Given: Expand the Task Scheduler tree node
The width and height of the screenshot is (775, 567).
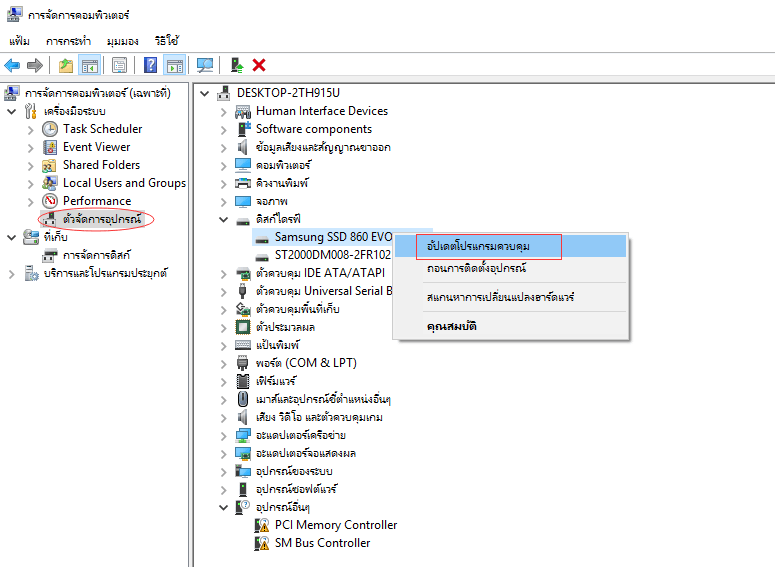Looking at the screenshot, I should click(29, 129).
